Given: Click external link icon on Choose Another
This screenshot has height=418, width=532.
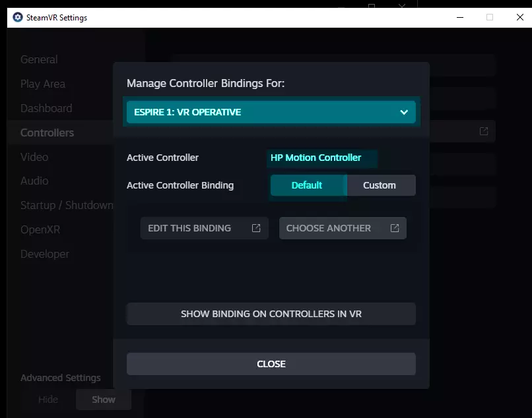Looking at the screenshot, I should pos(395,228).
